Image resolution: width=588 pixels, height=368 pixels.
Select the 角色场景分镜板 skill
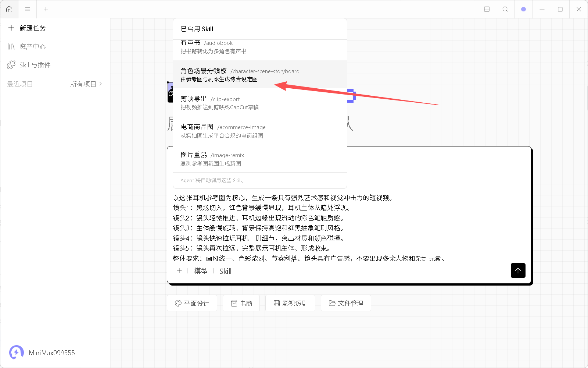(260, 75)
